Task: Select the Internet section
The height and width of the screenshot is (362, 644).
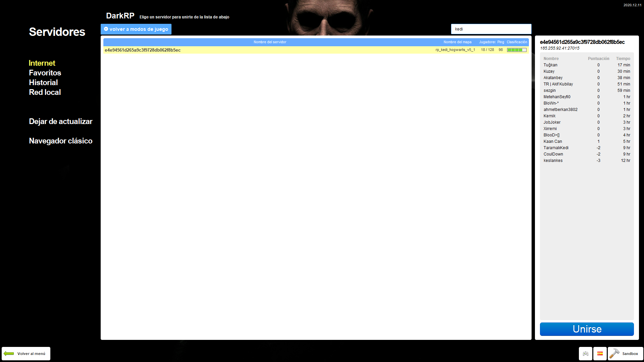Action: point(42,63)
